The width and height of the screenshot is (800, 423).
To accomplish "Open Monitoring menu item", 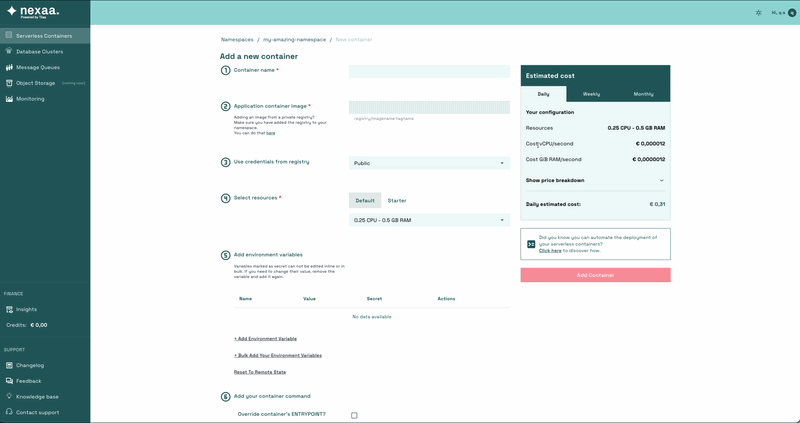I will pos(45,99).
